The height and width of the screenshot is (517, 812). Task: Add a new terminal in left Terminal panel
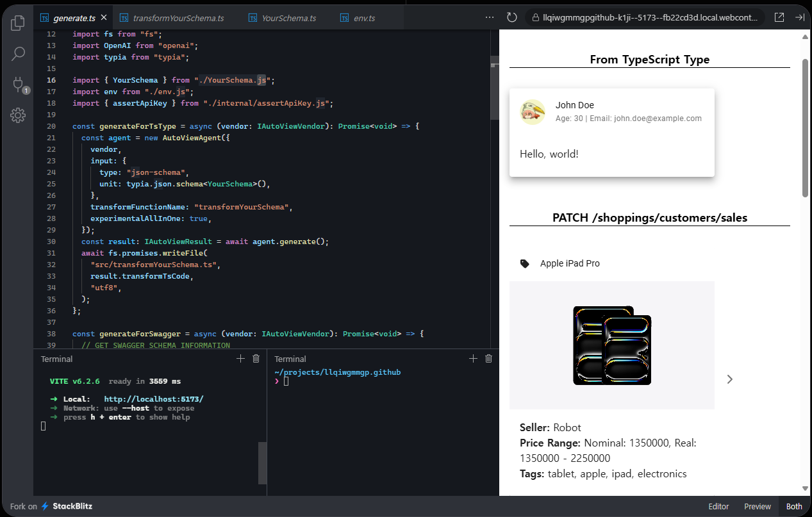tap(241, 359)
